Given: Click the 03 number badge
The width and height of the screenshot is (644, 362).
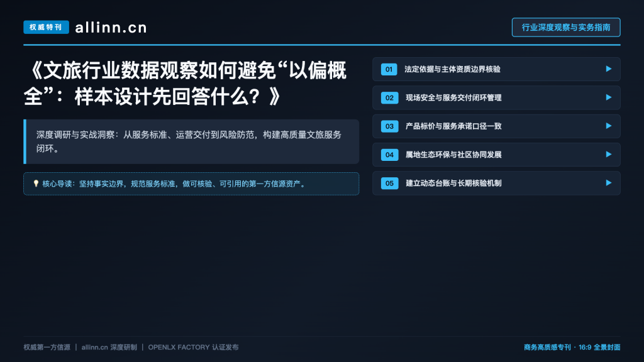Looking at the screenshot, I should [x=389, y=126].
